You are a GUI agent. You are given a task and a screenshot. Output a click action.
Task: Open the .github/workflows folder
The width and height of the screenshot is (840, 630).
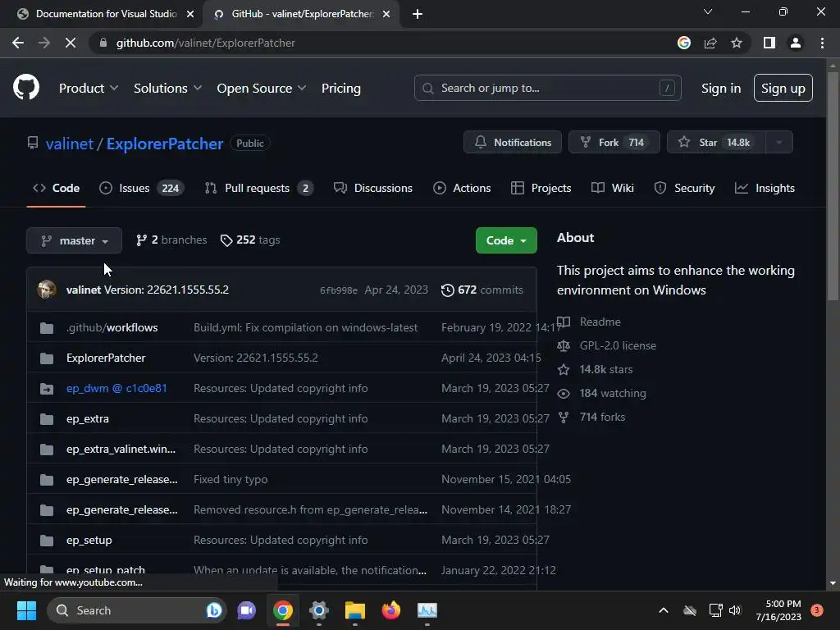112,327
